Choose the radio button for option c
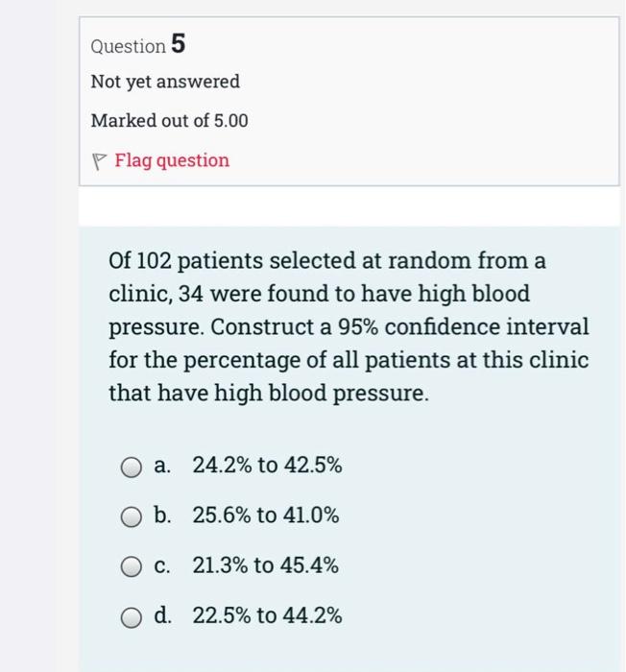The width and height of the screenshot is (626, 672). click(x=132, y=566)
